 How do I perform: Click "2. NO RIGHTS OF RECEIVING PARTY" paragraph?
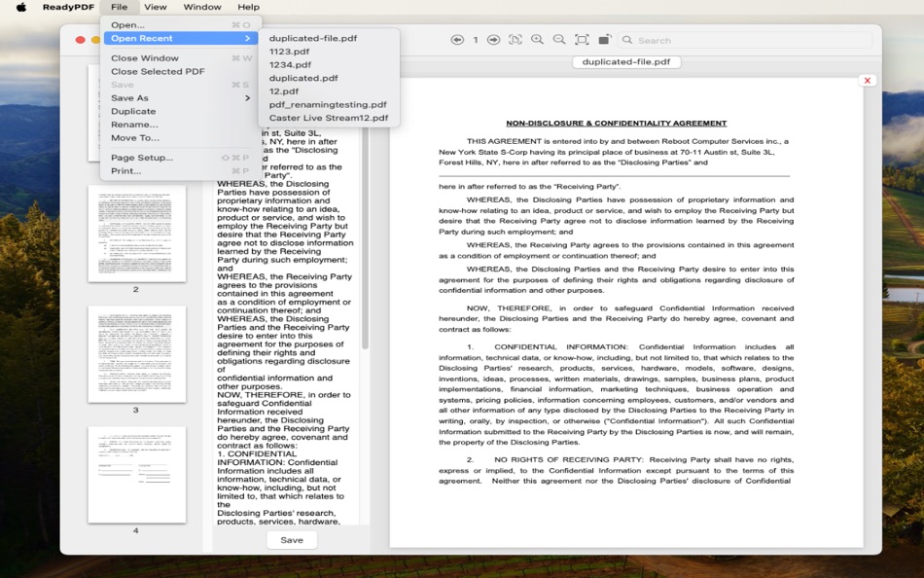[x=616, y=470]
